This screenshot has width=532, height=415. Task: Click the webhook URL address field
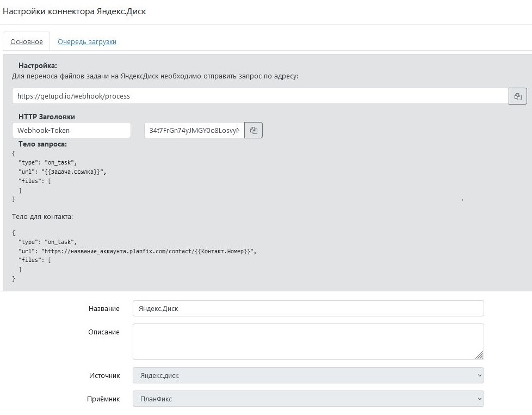260,96
